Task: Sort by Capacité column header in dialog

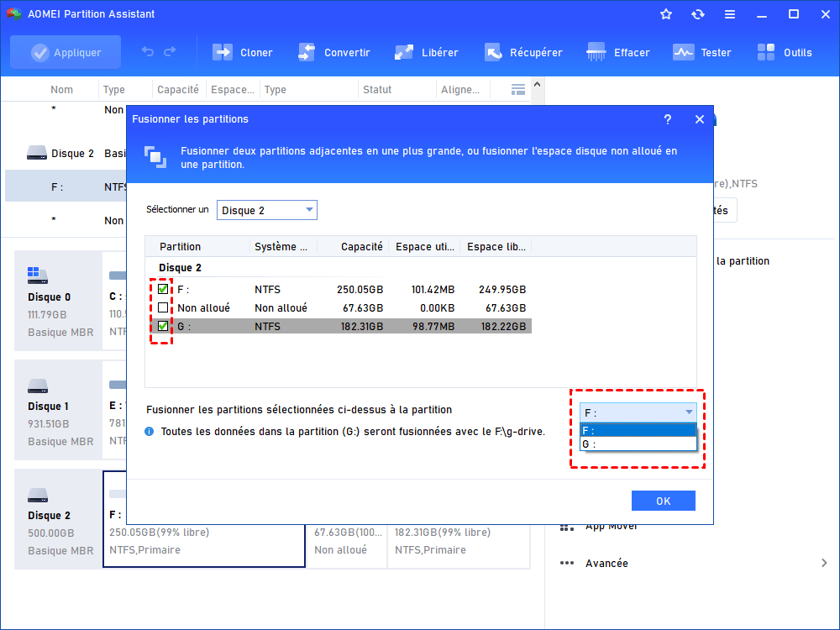Action: (361, 247)
